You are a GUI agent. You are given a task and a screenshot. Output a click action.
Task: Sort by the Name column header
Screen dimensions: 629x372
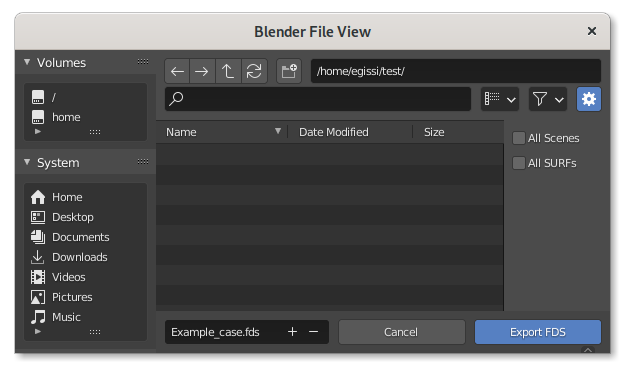pos(222,132)
